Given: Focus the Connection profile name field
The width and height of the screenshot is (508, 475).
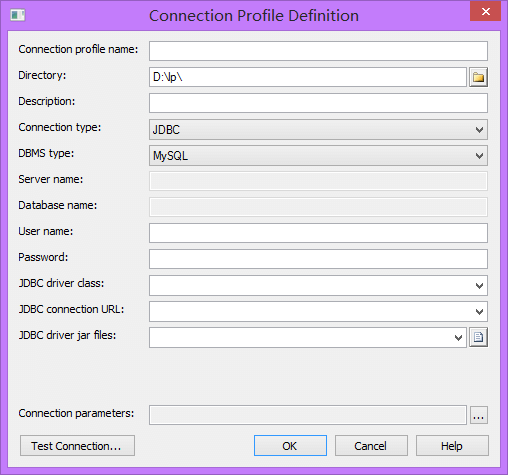Looking at the screenshot, I should click(318, 51).
